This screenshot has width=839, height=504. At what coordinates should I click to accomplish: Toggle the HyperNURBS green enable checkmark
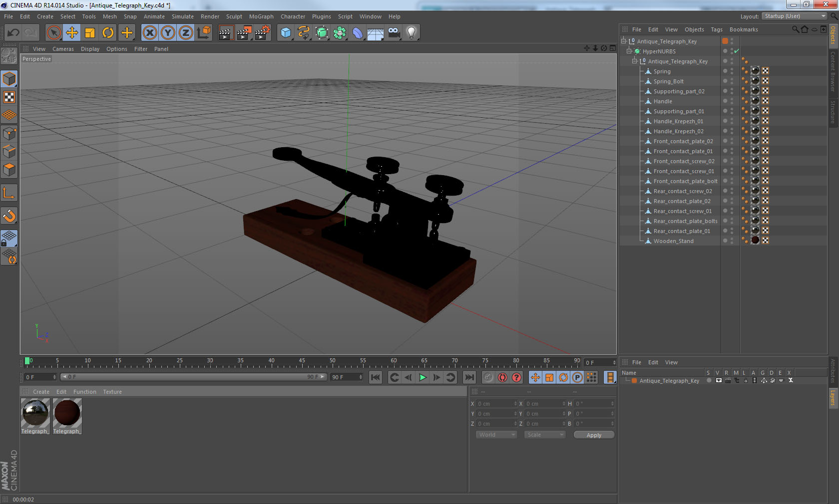tap(737, 51)
